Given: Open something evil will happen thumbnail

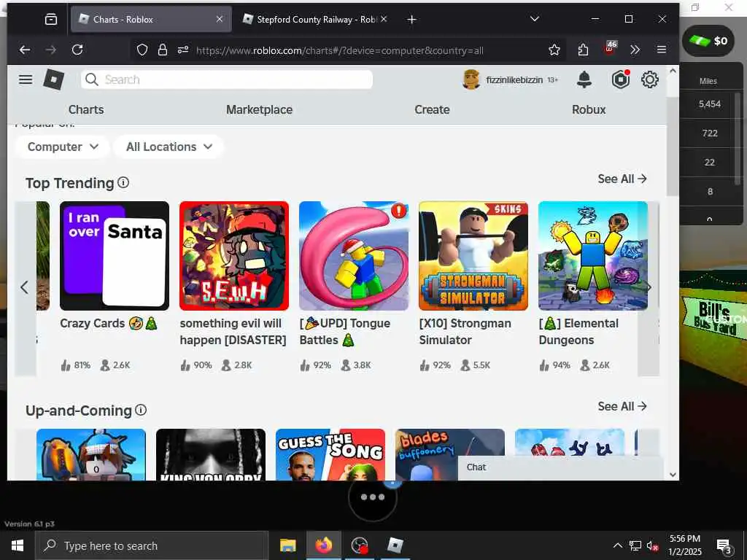Looking at the screenshot, I should click(234, 256).
